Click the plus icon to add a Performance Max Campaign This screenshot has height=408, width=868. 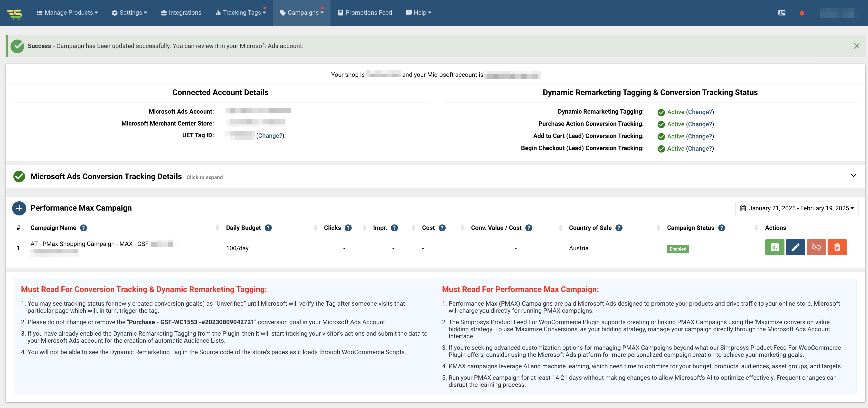coord(19,208)
